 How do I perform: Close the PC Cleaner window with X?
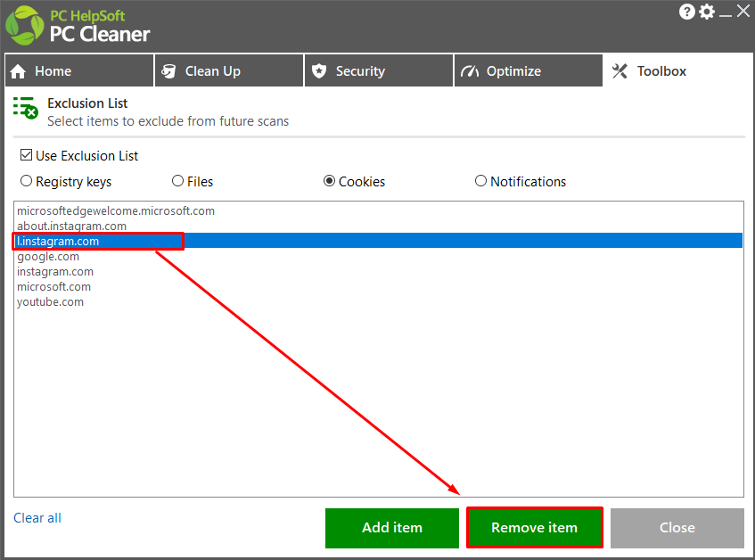(743, 11)
